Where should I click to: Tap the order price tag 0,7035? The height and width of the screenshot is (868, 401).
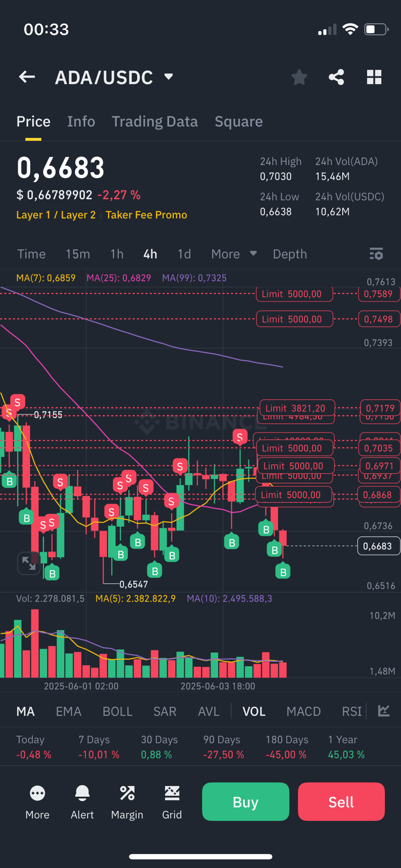tap(379, 448)
